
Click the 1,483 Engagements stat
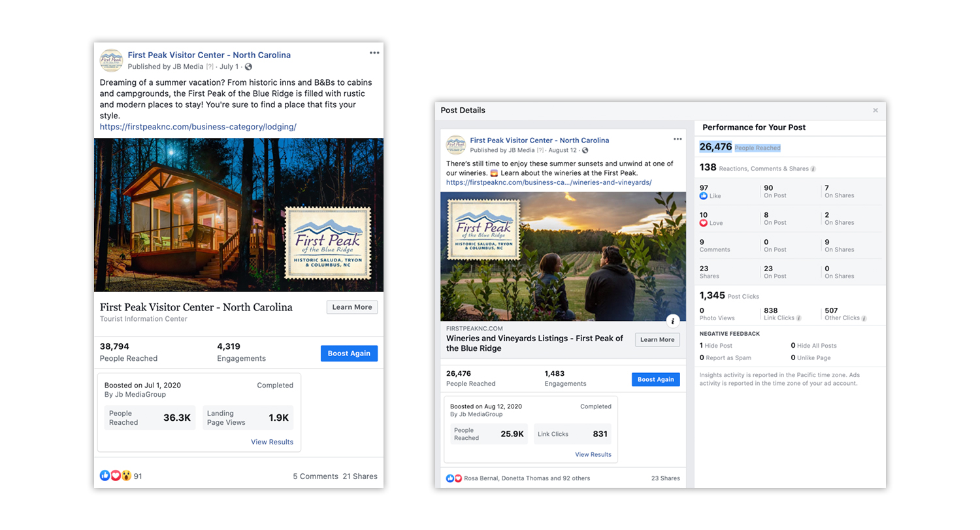tap(564, 378)
